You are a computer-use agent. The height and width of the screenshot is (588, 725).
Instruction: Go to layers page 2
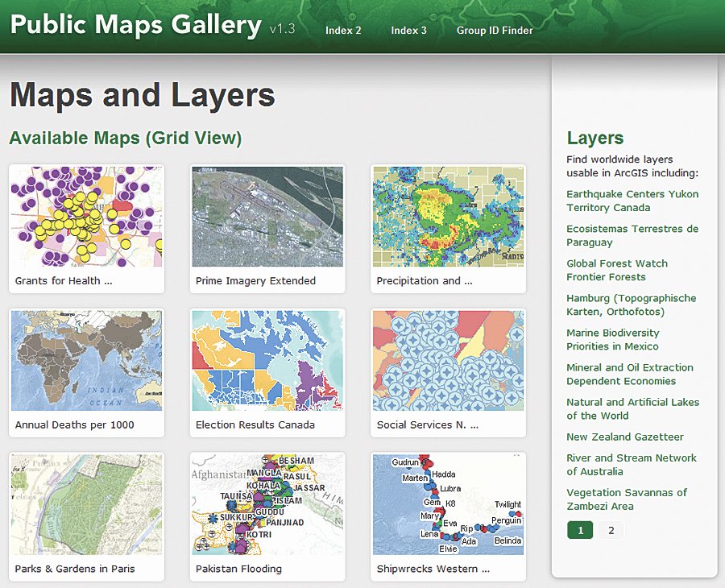[x=611, y=530]
